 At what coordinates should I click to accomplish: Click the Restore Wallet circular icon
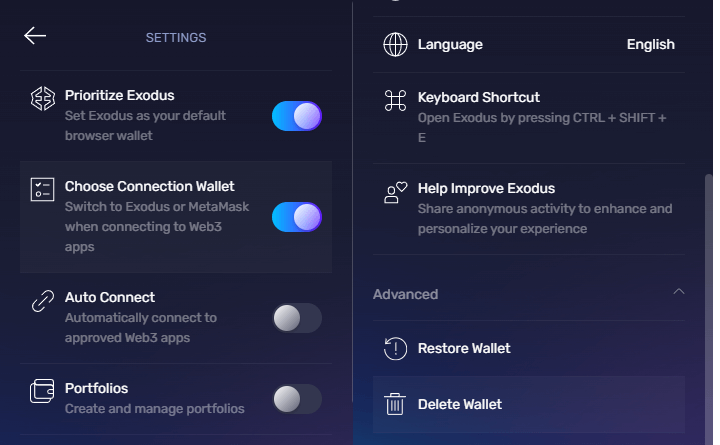(396, 349)
